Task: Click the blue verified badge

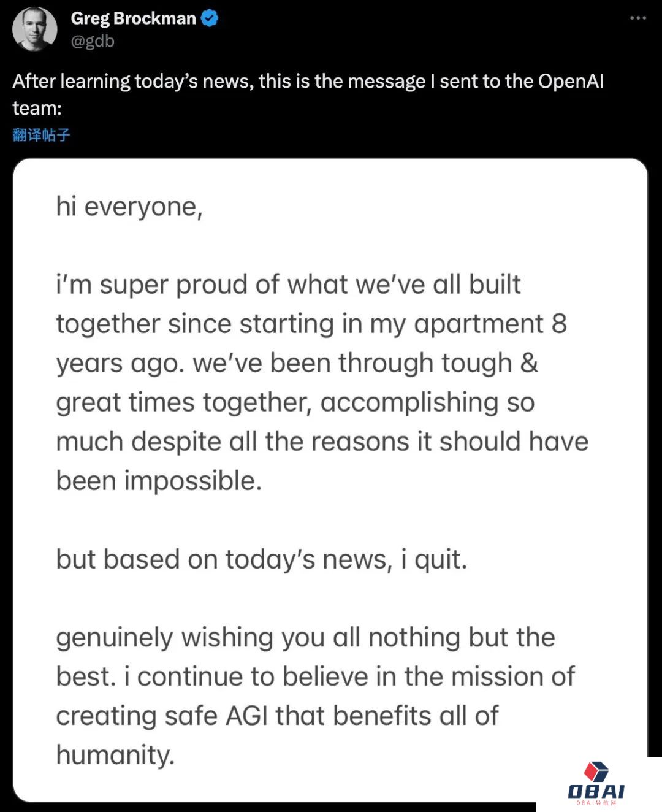Action: point(210,18)
